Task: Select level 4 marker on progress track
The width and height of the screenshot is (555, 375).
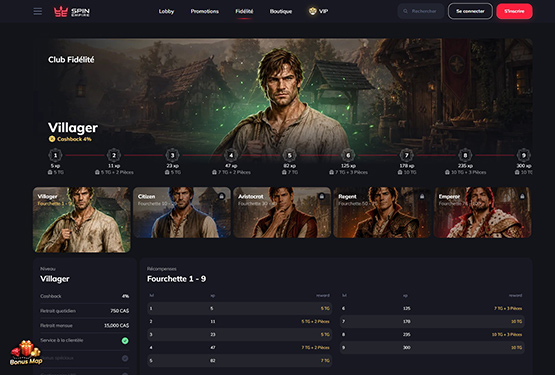Action: [231, 155]
